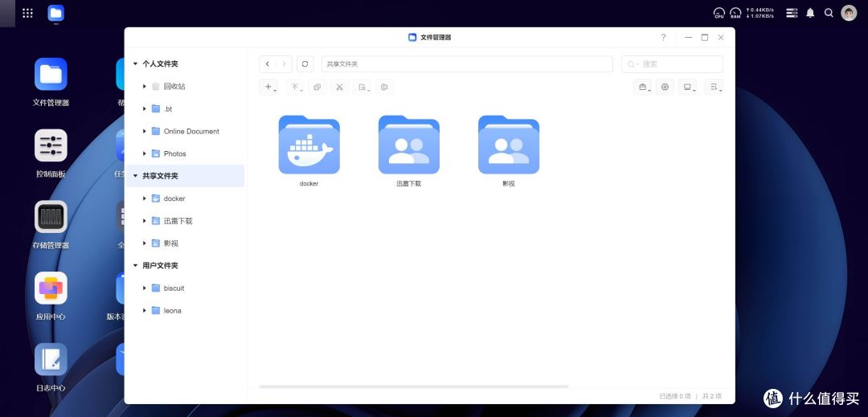Open the RAM usage gauge
Viewport: 868px width, 417px height.
coord(735,13)
